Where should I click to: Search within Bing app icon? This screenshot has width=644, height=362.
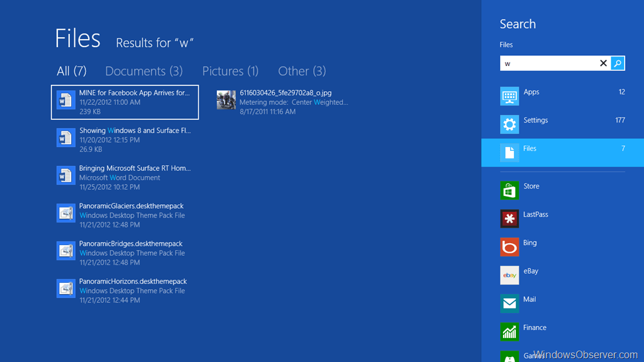click(x=509, y=247)
